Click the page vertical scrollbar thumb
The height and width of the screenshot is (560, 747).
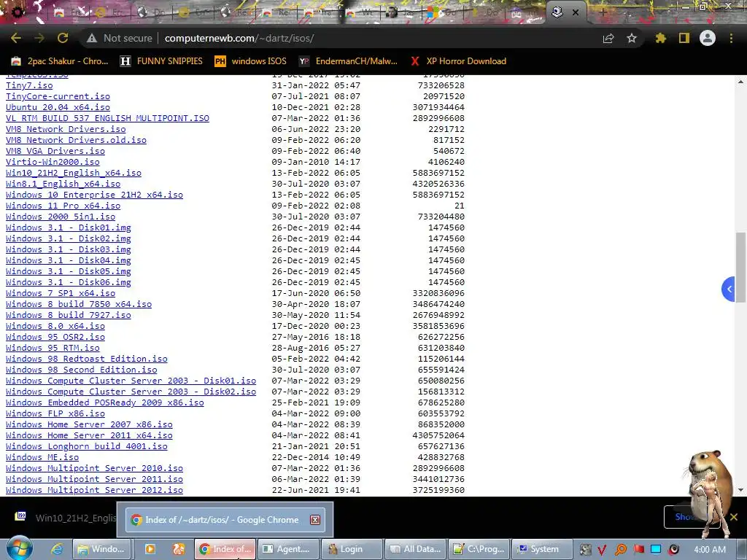(740, 267)
